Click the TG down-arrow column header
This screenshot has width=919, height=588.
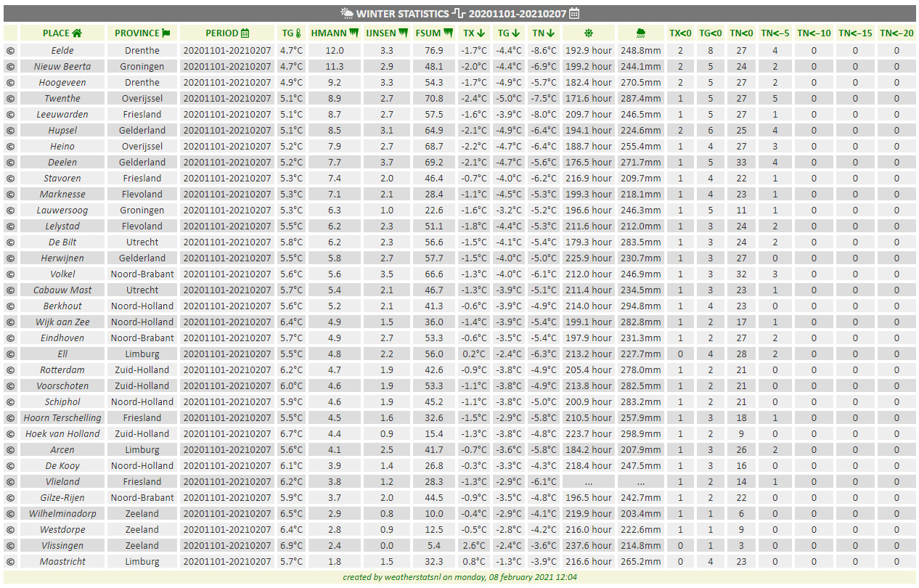(x=509, y=33)
